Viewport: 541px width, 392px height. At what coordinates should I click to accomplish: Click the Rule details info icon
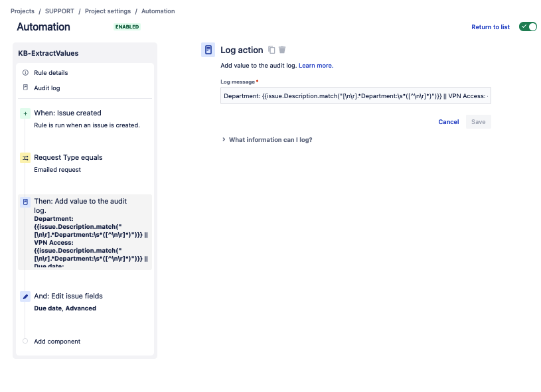click(x=25, y=73)
